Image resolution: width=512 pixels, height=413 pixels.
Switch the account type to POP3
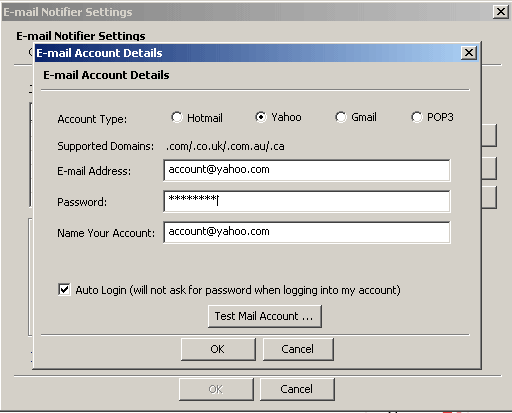coord(417,117)
